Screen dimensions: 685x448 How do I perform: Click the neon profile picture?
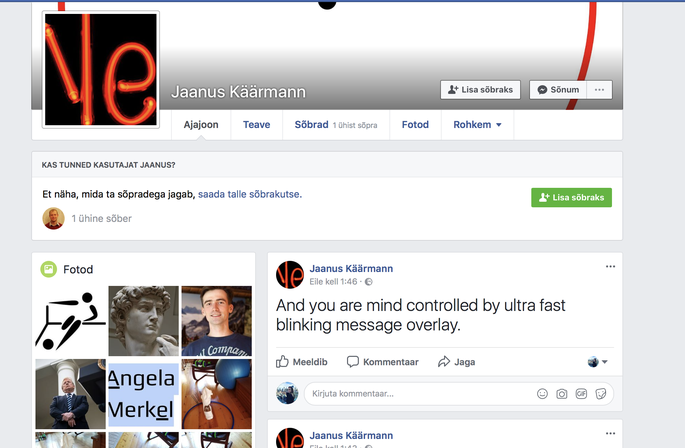[101, 69]
